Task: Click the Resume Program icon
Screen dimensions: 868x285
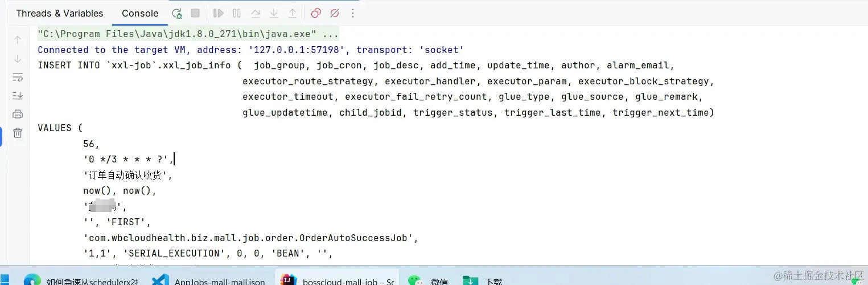Action: 218,13
